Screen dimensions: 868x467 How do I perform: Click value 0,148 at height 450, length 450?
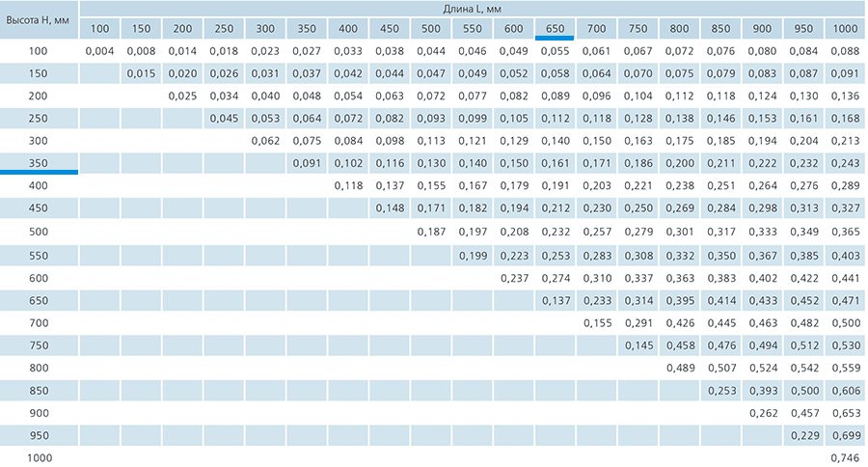click(390, 207)
